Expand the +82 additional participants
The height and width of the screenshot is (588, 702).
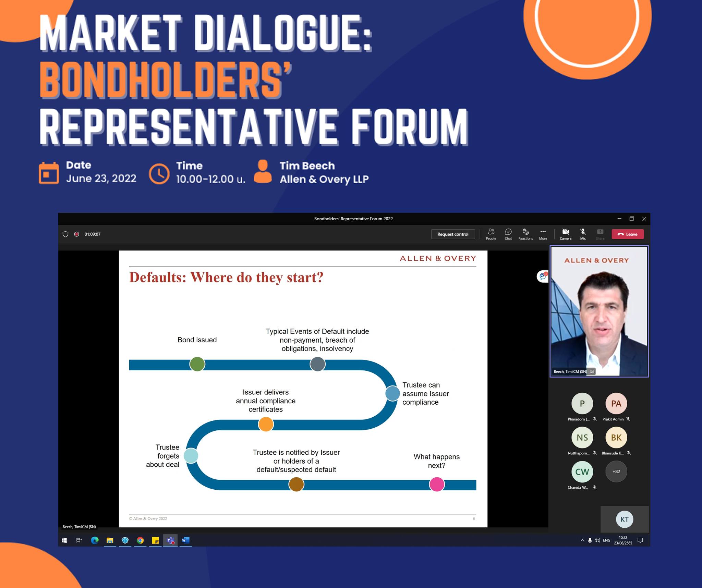coord(616,471)
